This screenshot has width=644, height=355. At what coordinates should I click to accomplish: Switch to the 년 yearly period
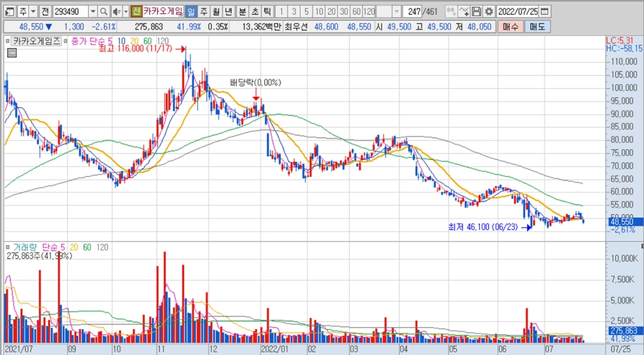pos(229,12)
